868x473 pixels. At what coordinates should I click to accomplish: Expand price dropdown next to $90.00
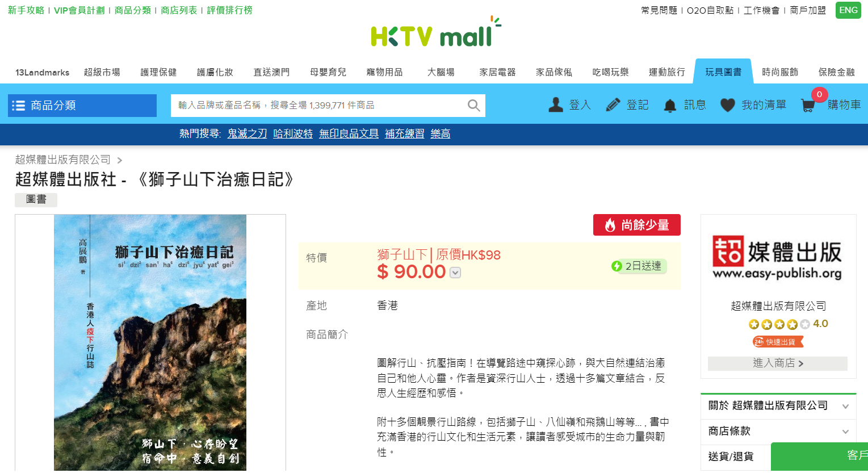tap(455, 273)
